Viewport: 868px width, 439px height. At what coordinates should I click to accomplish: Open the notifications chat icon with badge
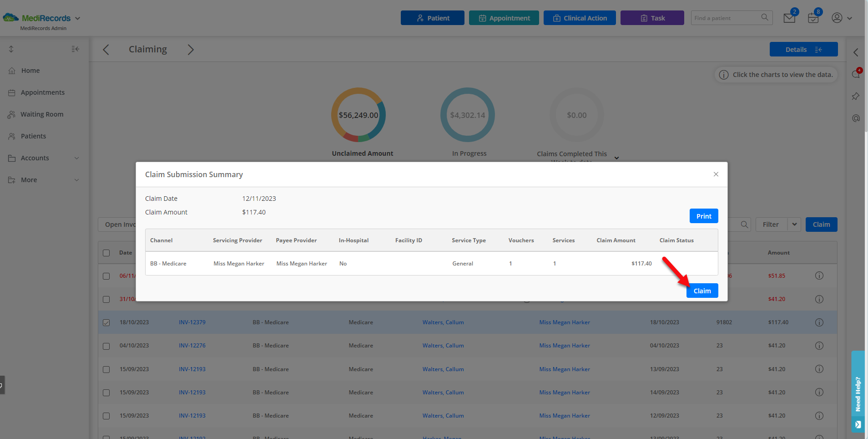coord(856,74)
